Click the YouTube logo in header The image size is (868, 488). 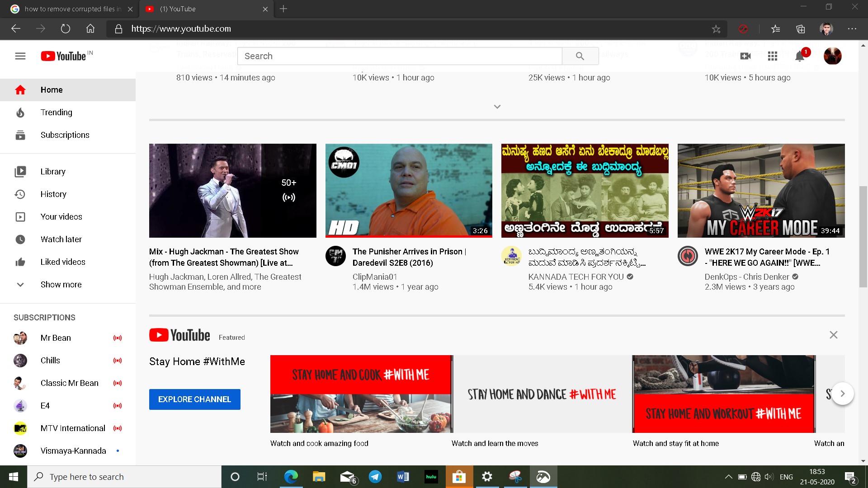click(x=64, y=56)
